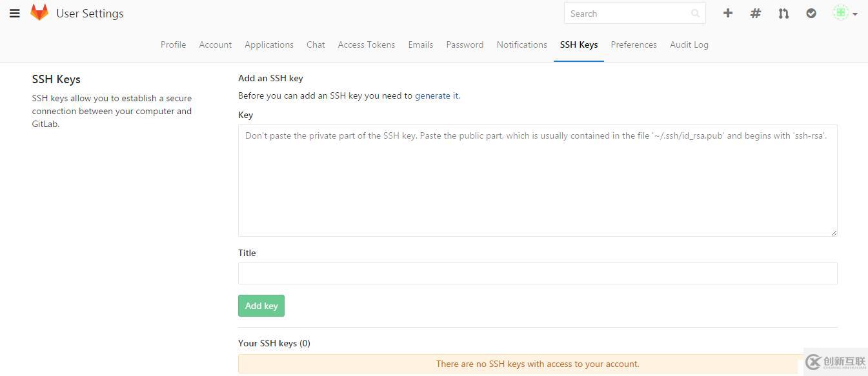This screenshot has width=868, height=376.
Task: Click the green Add key button
Action: pyautogui.click(x=261, y=306)
